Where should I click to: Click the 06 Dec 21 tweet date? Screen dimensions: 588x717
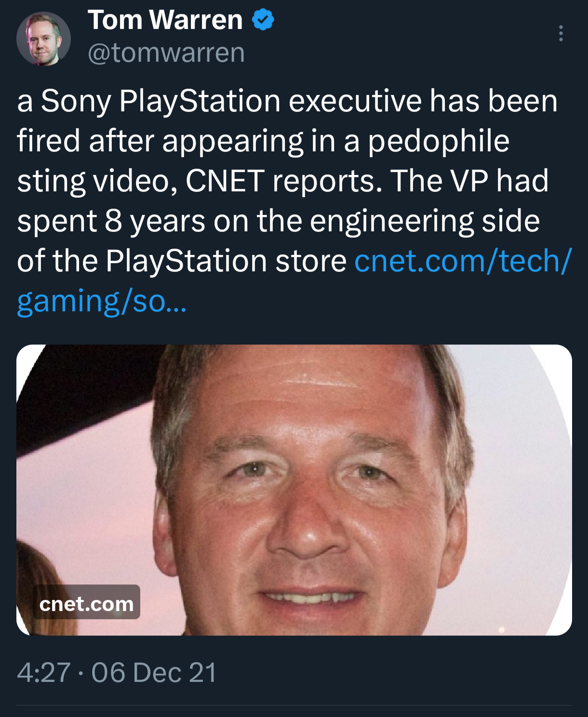[154, 672]
